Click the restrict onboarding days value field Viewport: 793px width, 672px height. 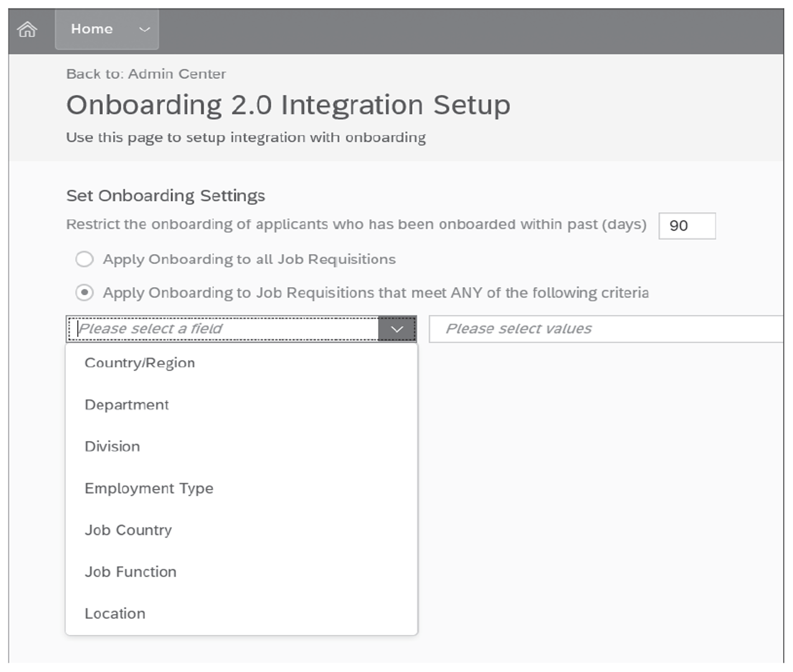[687, 226]
